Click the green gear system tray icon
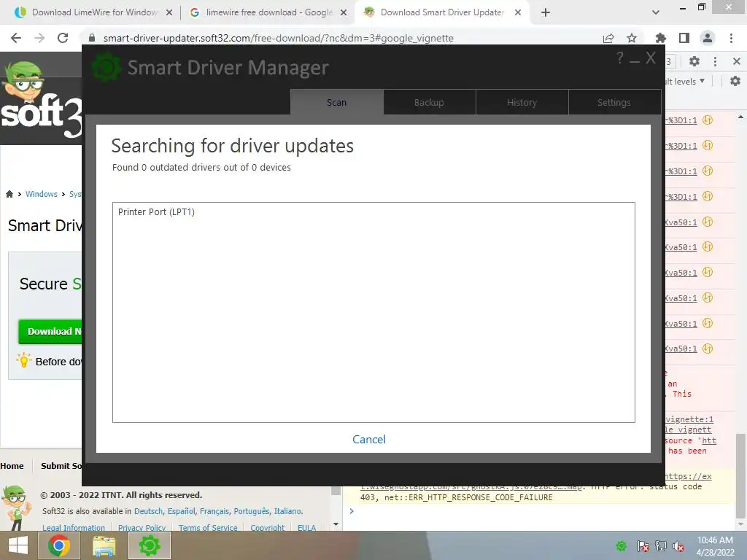747x560 pixels. tap(621, 545)
